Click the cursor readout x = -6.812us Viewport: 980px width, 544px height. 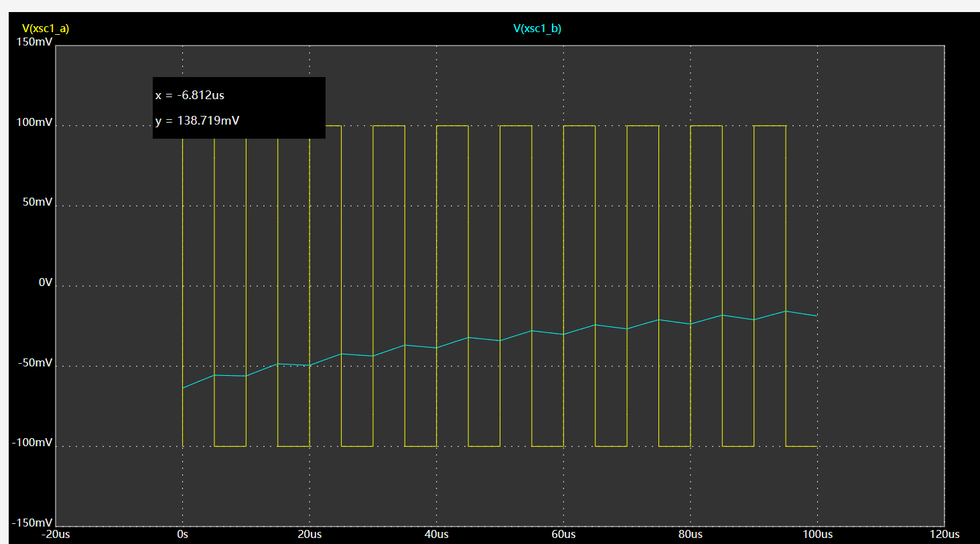pyautogui.click(x=190, y=95)
